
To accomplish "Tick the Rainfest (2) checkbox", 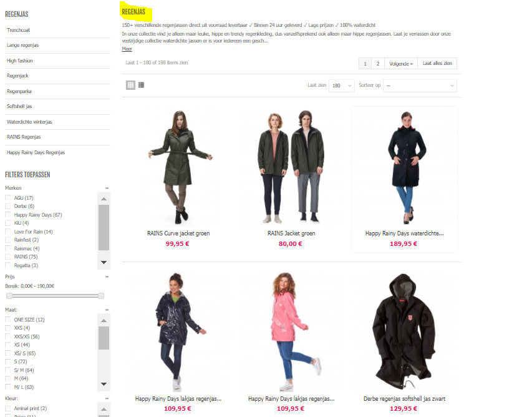I will pyautogui.click(x=8, y=240).
